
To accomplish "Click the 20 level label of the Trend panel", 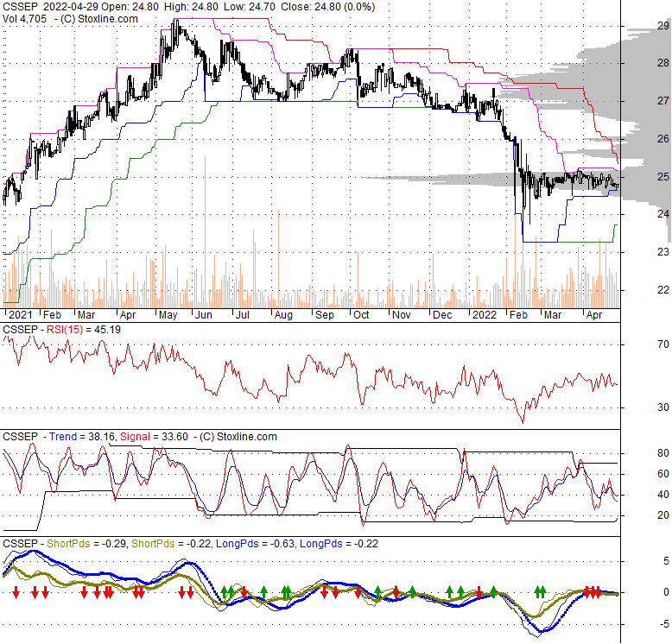I will [x=663, y=515].
